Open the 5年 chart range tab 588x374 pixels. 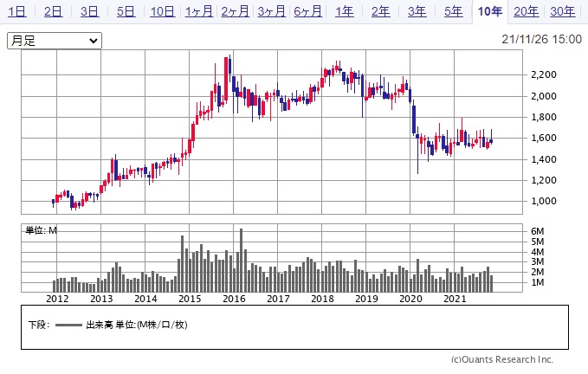click(454, 11)
